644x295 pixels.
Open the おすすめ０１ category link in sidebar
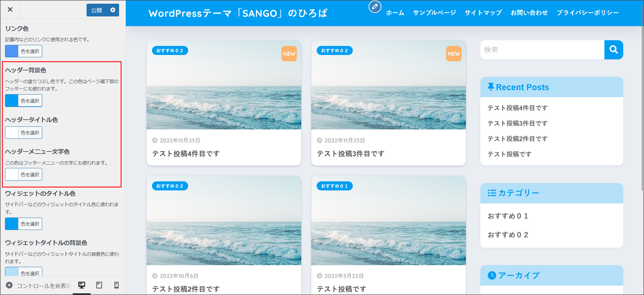pyautogui.click(x=508, y=216)
